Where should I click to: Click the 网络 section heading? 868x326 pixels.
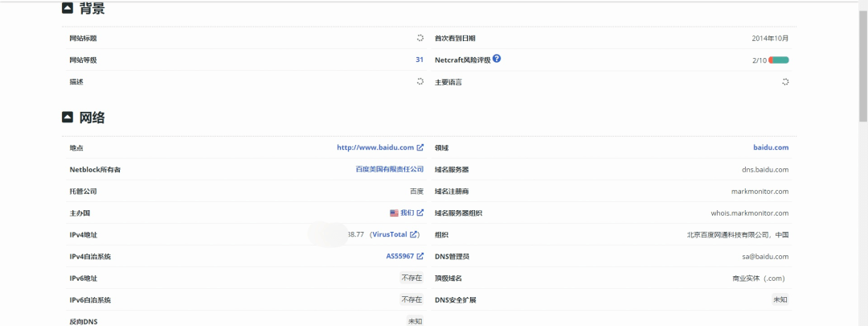[92, 117]
